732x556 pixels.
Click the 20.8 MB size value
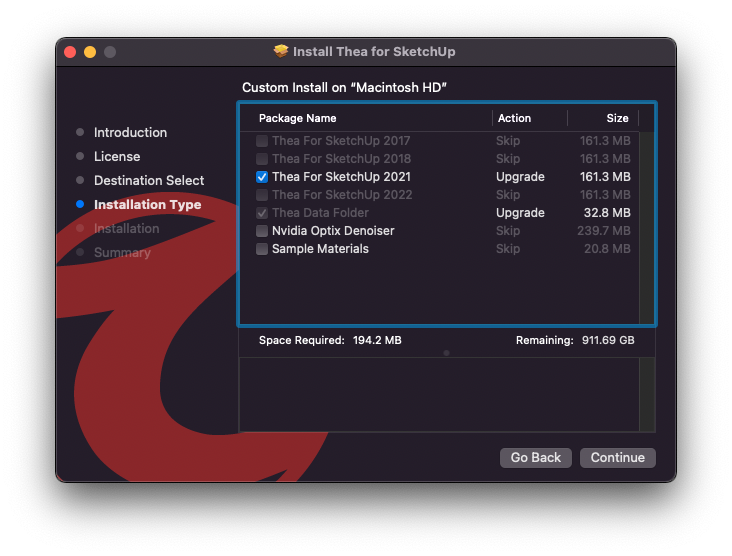(607, 249)
